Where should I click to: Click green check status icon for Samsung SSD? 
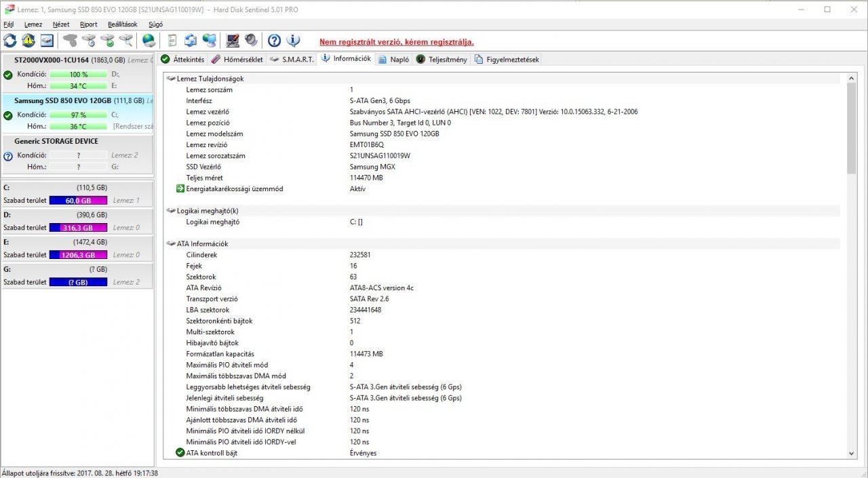point(8,115)
